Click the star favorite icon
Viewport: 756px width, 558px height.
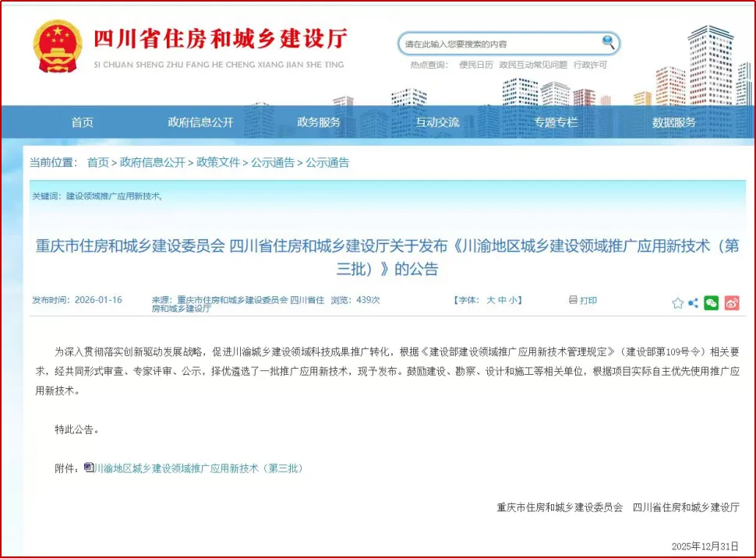tap(677, 301)
